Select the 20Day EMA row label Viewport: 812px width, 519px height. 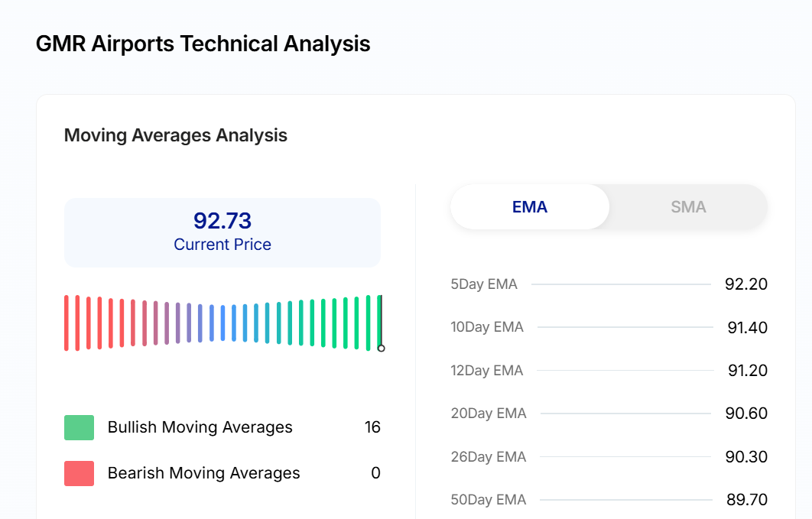[489, 414]
